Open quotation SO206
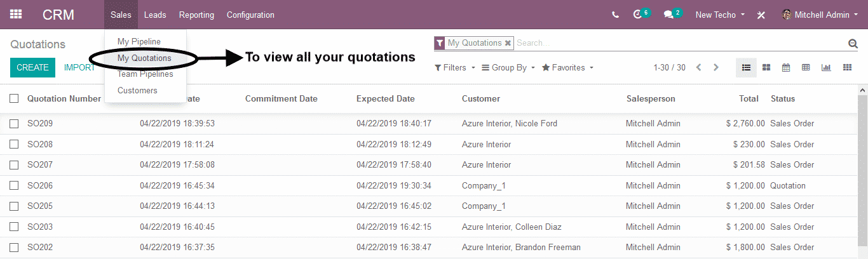The image size is (868, 259). (x=39, y=185)
